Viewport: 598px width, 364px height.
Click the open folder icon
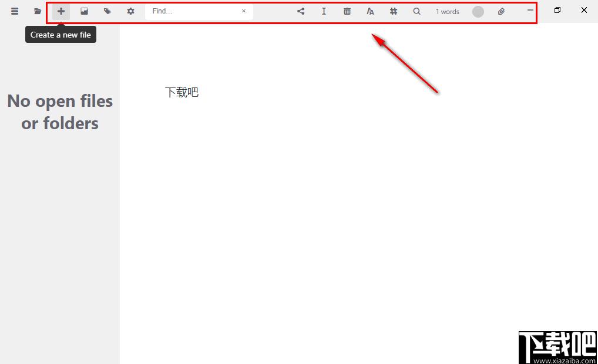[x=38, y=11]
